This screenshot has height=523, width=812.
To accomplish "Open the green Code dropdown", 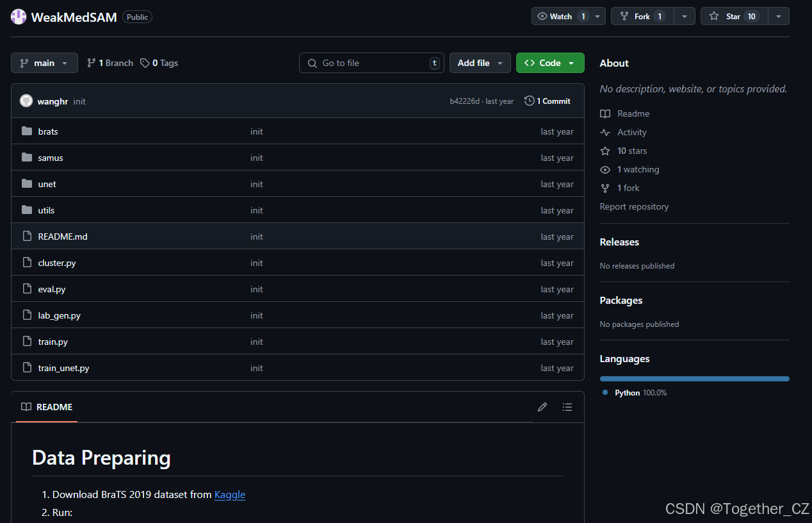I will [x=550, y=63].
